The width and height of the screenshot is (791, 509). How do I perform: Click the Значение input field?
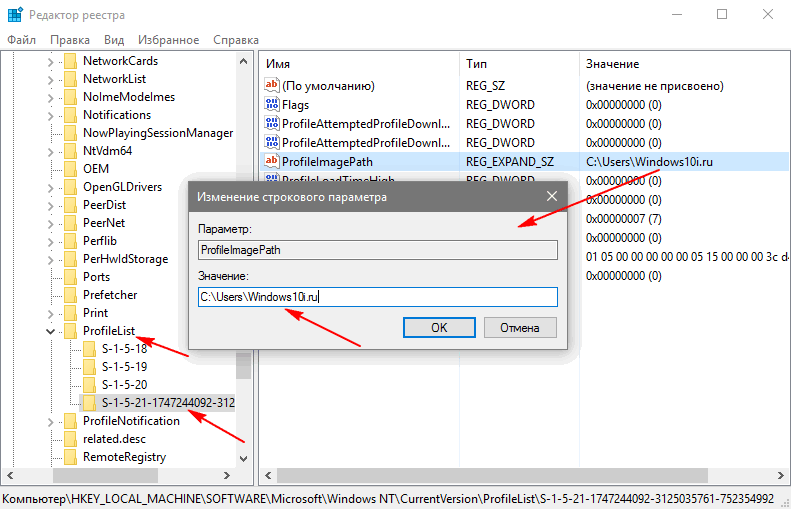376,296
